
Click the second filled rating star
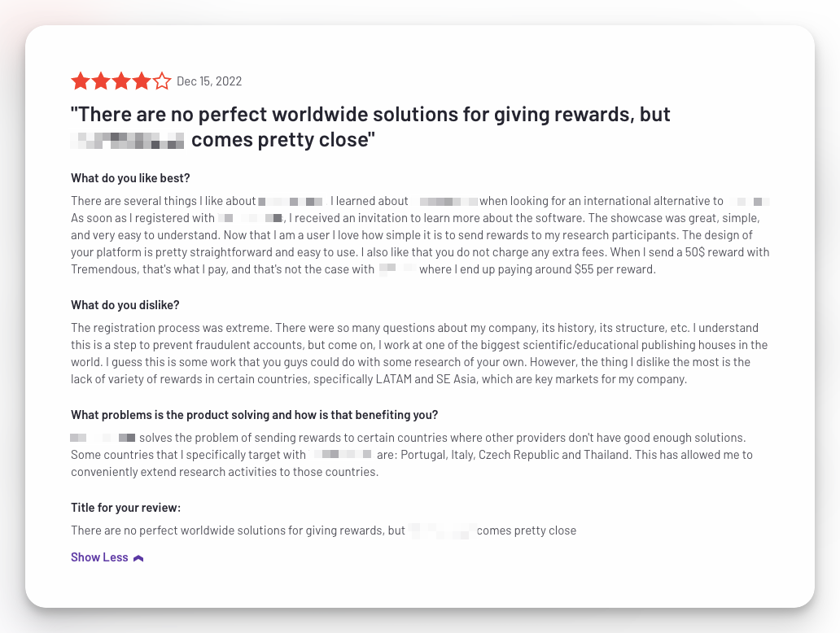[101, 81]
